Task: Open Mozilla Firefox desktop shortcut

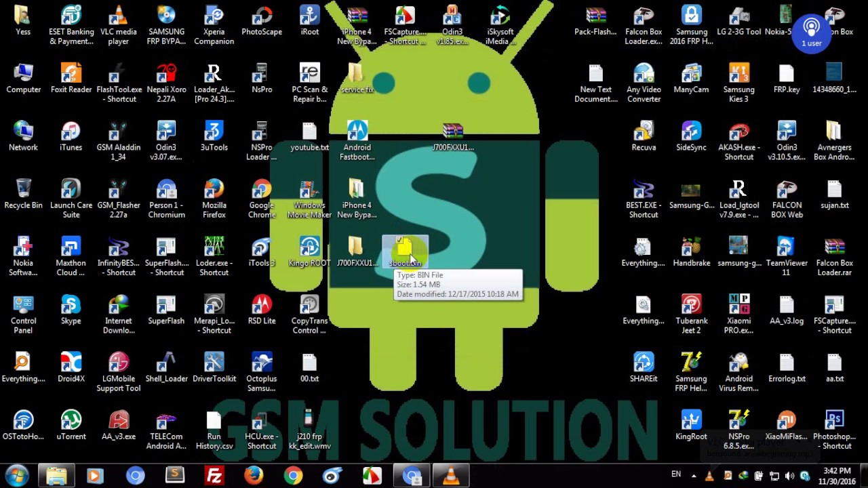Action: click(214, 199)
